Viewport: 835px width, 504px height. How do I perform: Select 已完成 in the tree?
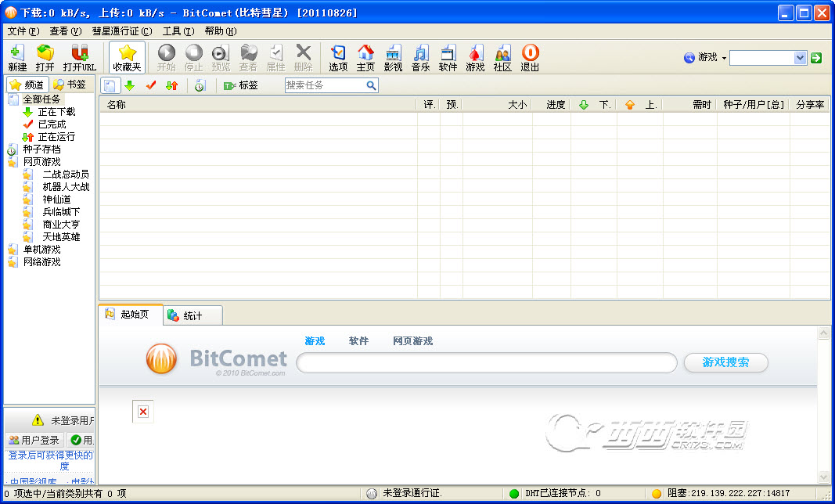tap(52, 124)
